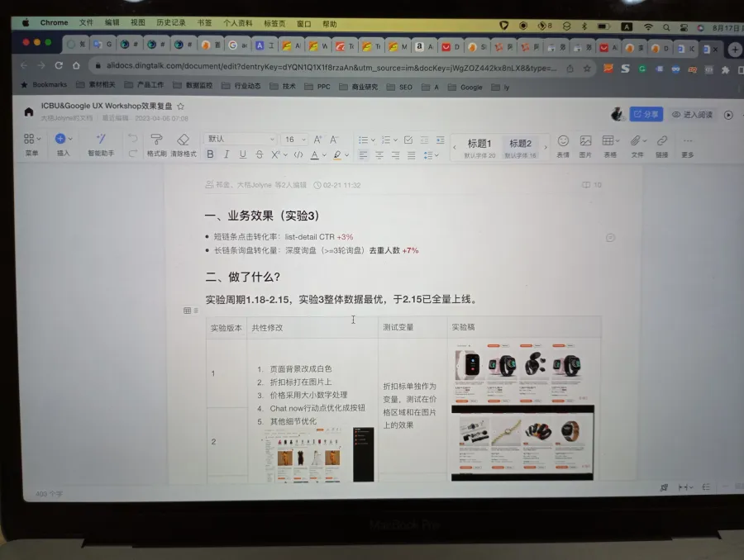
Task: Click the blue 分享 share button
Action: (x=646, y=114)
